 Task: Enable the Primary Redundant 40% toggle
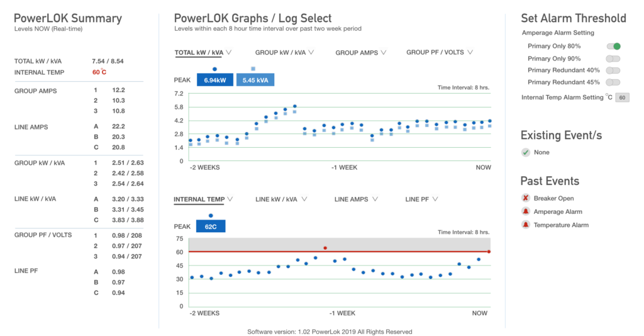(x=613, y=70)
